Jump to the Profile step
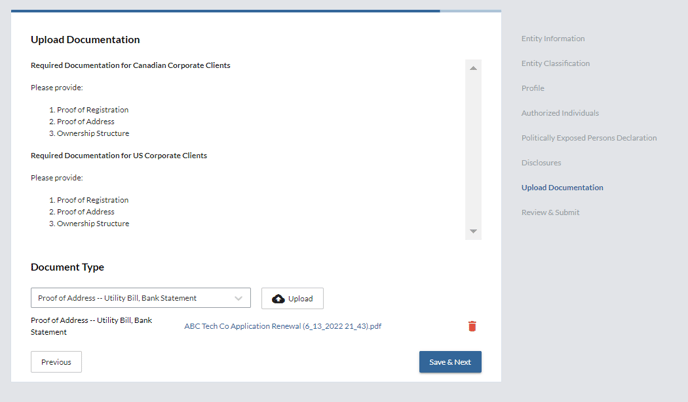The height and width of the screenshot is (402, 688). [x=533, y=88]
